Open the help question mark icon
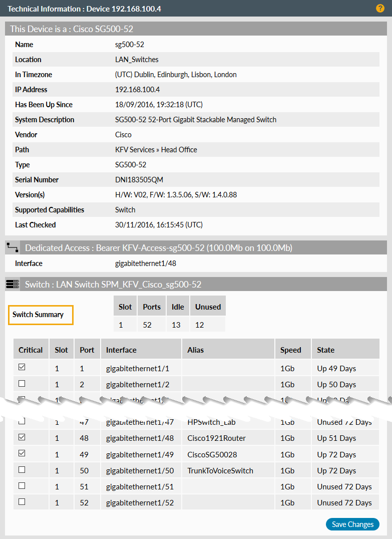392x539 pixels. pyautogui.click(x=380, y=9)
